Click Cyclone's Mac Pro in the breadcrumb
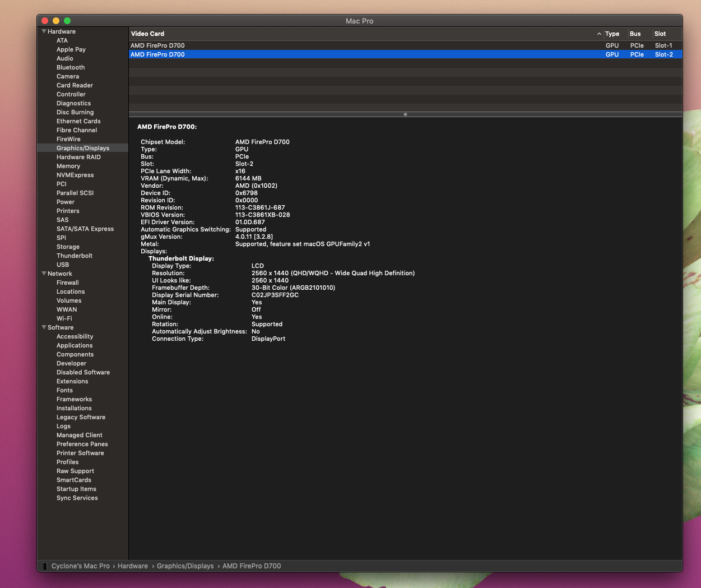The image size is (701, 588). click(81, 566)
